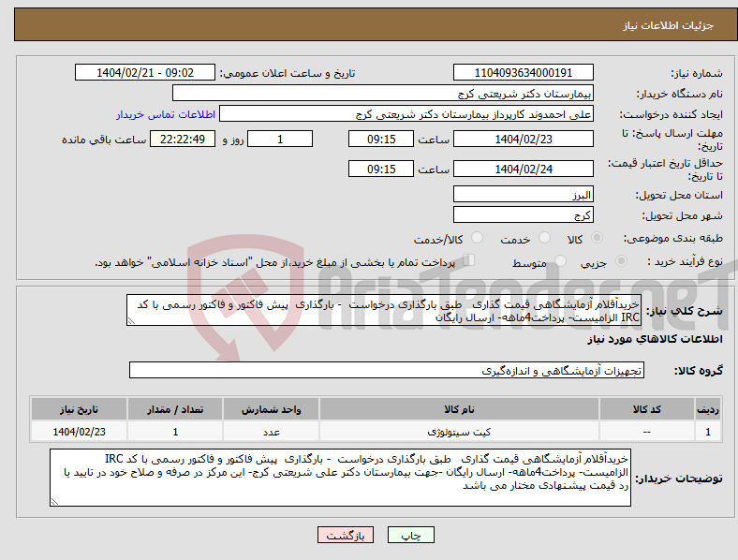Click the announcement date field 1404/02/21 - 09:02

tap(145, 72)
